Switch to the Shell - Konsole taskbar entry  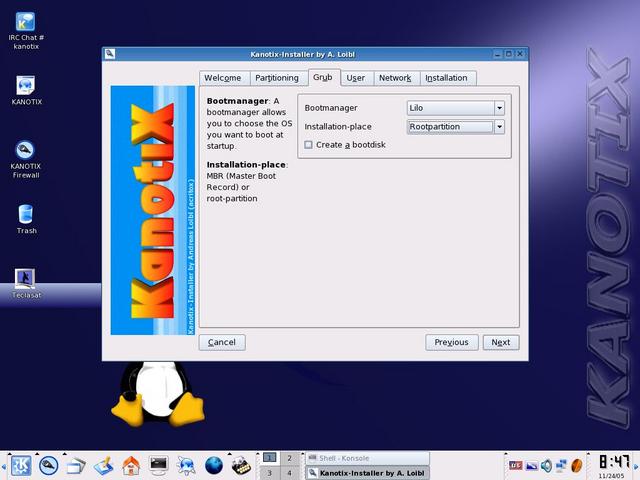[x=367, y=458]
